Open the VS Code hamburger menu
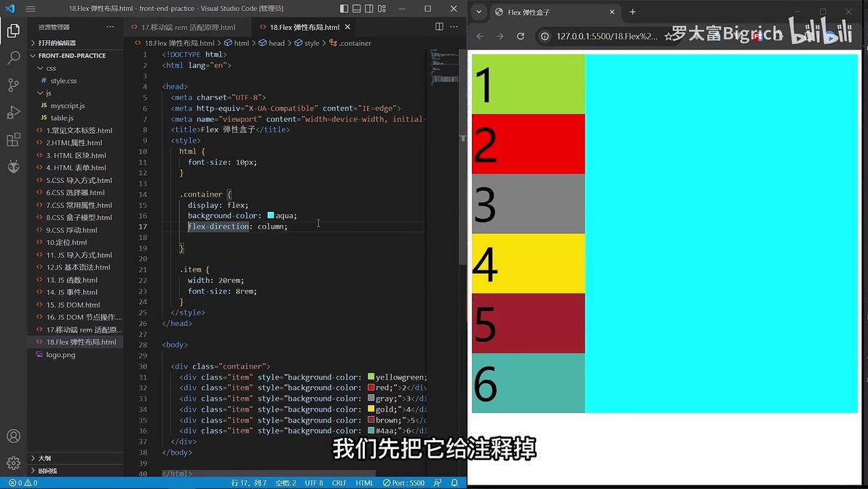868x489 pixels. tap(31, 8)
